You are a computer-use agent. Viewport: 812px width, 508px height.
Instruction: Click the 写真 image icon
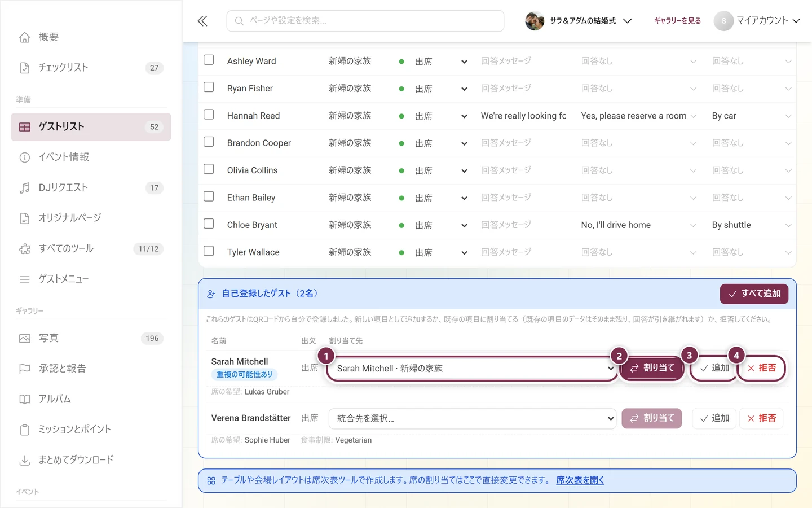tap(25, 339)
